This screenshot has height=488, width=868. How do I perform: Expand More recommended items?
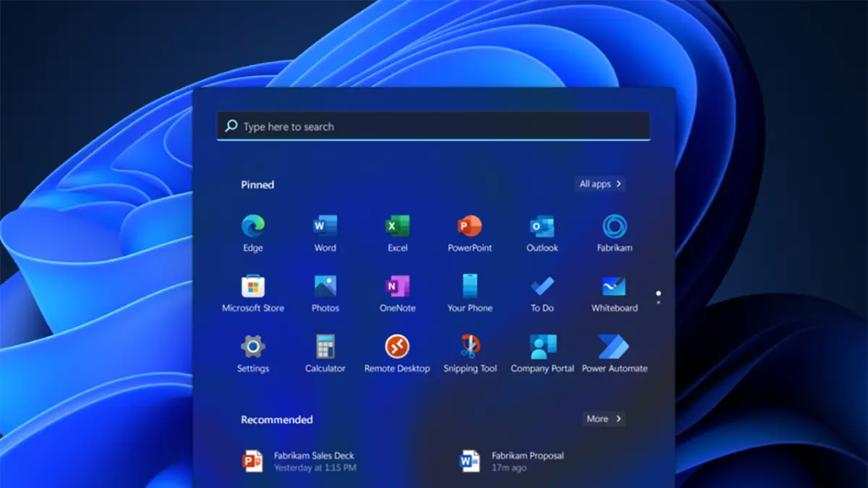pos(604,419)
